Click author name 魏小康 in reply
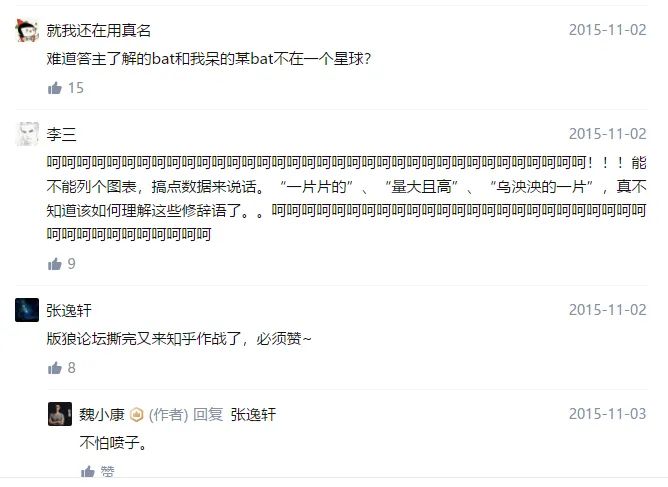Image resolution: width=668 pixels, height=487 pixels. coord(102,415)
